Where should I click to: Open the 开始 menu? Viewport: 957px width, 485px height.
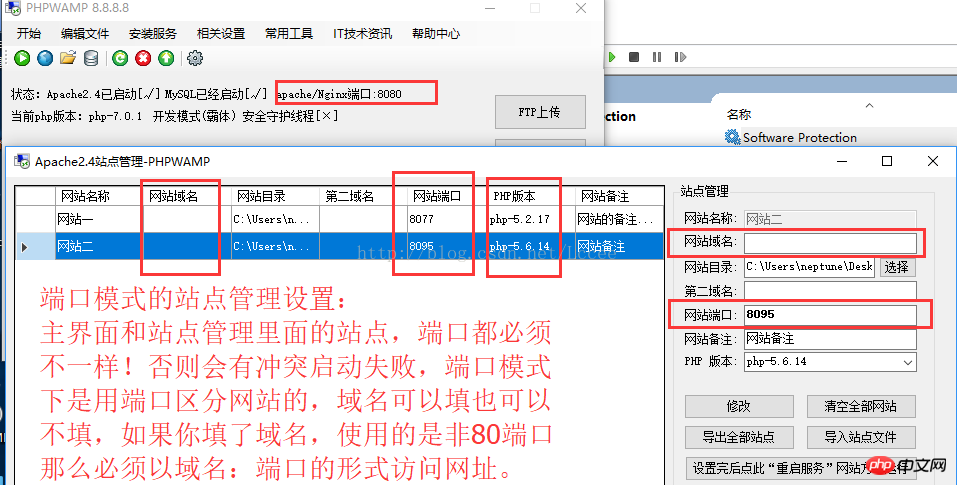(x=29, y=34)
